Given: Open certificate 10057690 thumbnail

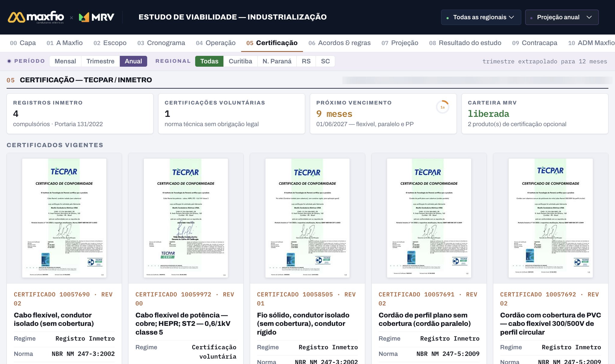Looking at the screenshot, I should (64, 218).
